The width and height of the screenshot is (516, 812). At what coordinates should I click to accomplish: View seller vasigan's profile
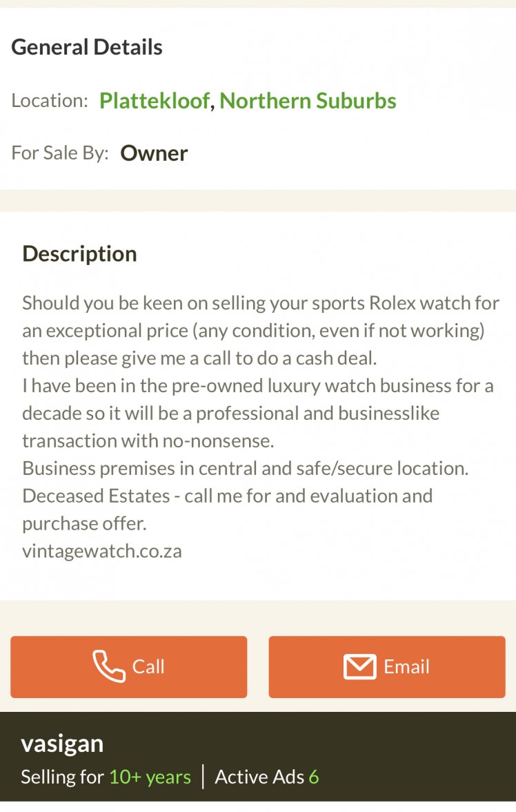coord(62,744)
